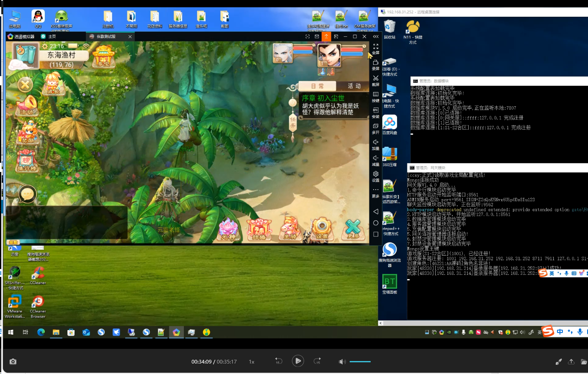Open the 坐骑 mount icon in game
Viewport: 588px width, 374px height.
tap(291, 230)
